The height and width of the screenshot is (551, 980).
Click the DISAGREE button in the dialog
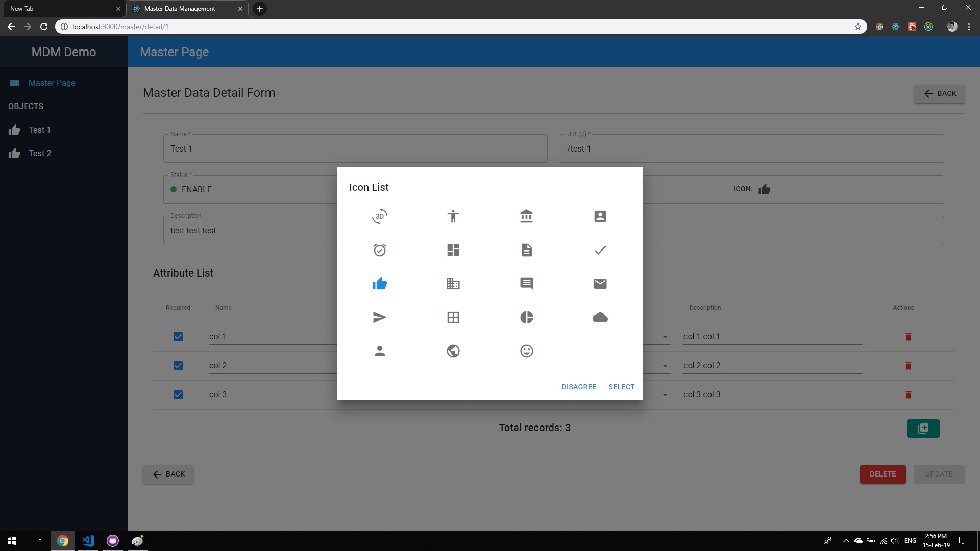pos(578,387)
